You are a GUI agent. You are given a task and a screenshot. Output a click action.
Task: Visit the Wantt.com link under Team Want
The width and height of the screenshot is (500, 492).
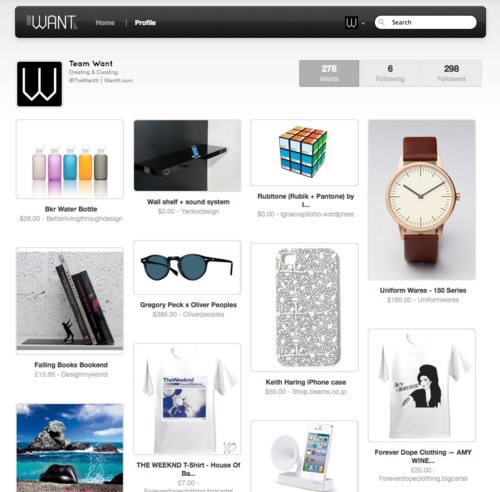point(118,80)
